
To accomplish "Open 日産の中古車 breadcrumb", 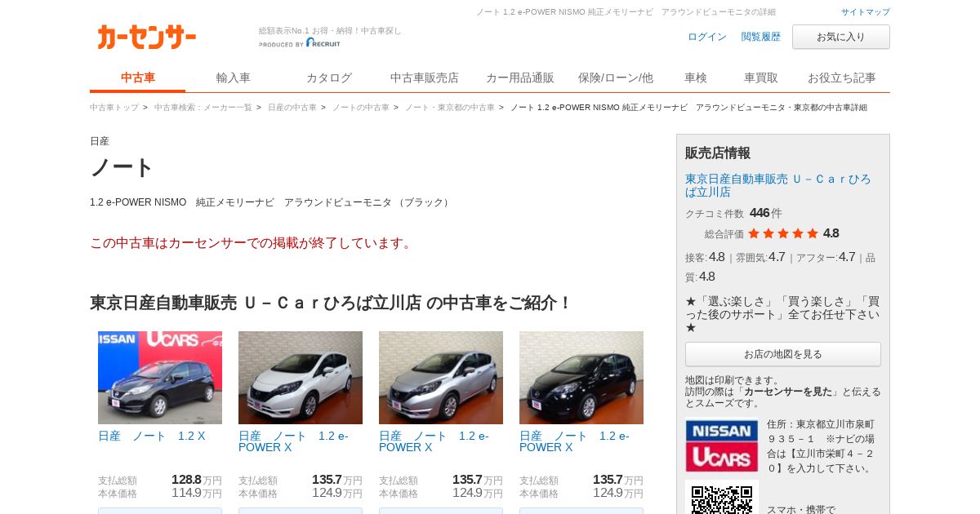I will pos(292,108).
